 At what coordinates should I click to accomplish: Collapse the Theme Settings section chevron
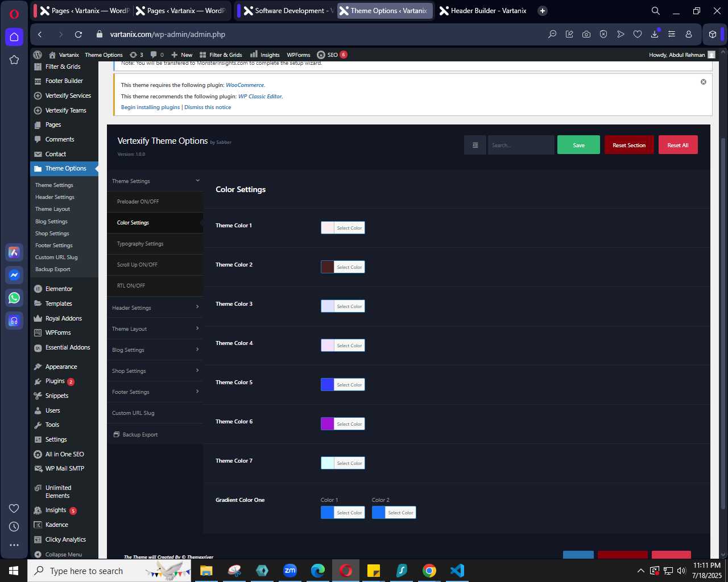197,181
